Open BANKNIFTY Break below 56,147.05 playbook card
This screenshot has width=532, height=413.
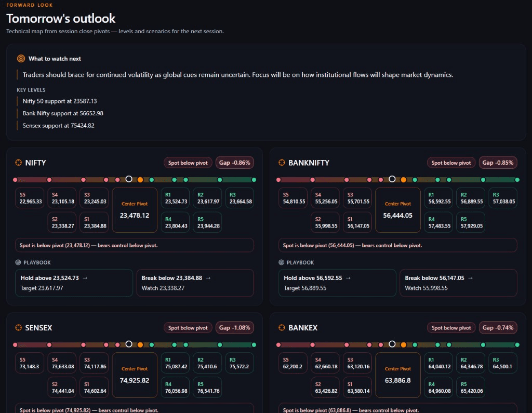pyautogui.click(x=458, y=283)
